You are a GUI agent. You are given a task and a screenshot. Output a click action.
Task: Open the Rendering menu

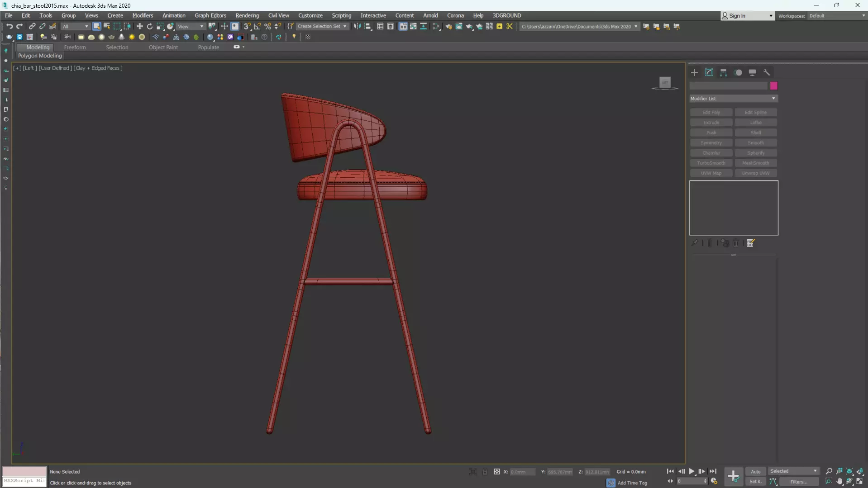click(x=247, y=15)
